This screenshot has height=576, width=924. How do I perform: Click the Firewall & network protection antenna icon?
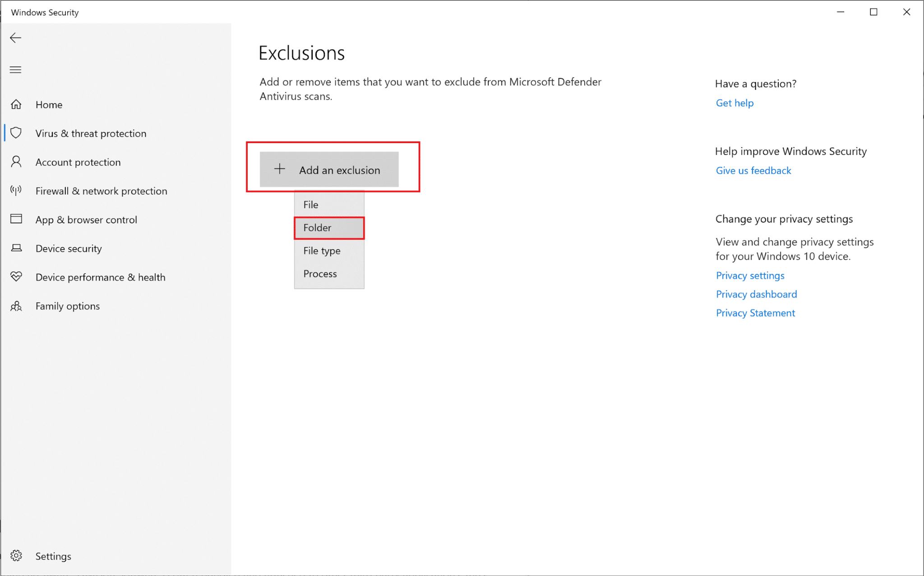tap(16, 190)
